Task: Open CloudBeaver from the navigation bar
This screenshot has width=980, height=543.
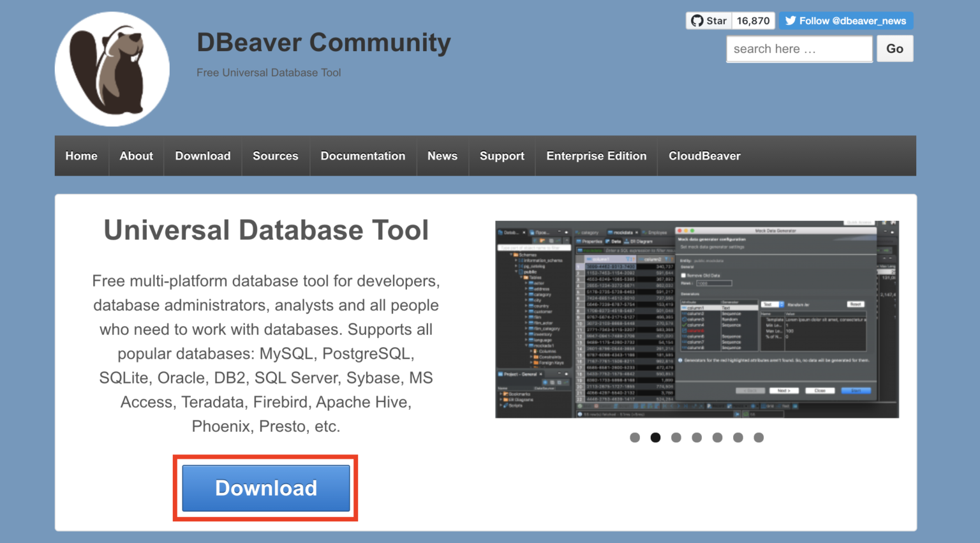Action: click(x=704, y=156)
